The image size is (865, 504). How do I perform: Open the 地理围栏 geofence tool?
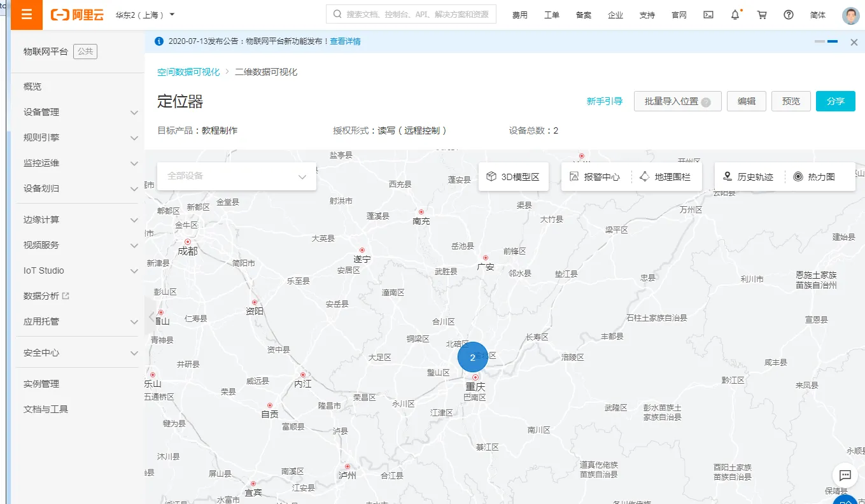click(665, 177)
